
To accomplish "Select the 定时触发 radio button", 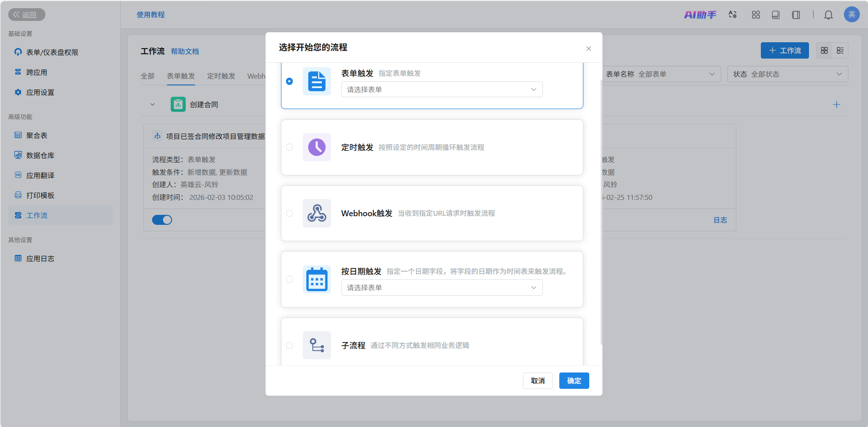I will point(290,147).
